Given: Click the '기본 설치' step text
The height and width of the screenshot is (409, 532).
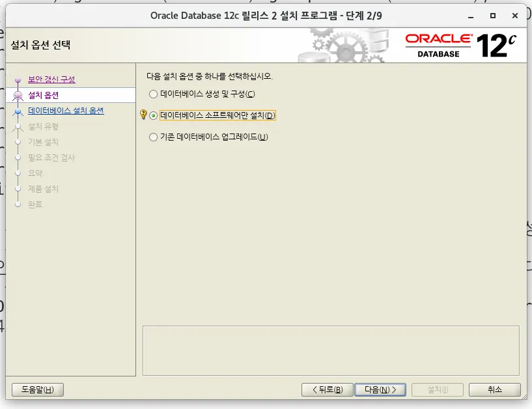Looking at the screenshot, I should pyautogui.click(x=43, y=142).
